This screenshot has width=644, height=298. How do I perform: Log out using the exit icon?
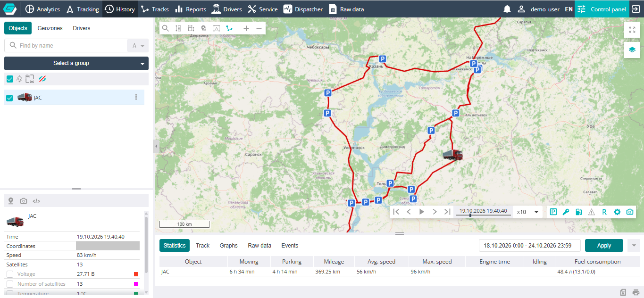(x=636, y=9)
